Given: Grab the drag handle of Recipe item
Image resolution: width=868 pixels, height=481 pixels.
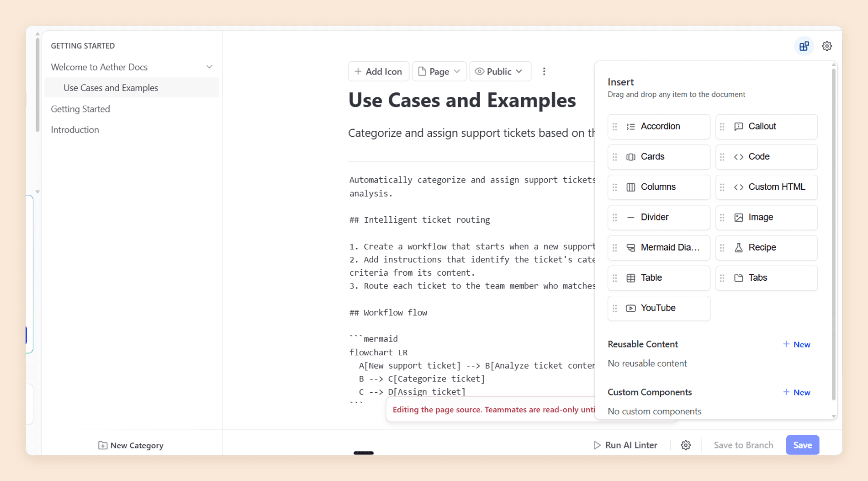Looking at the screenshot, I should [722, 247].
